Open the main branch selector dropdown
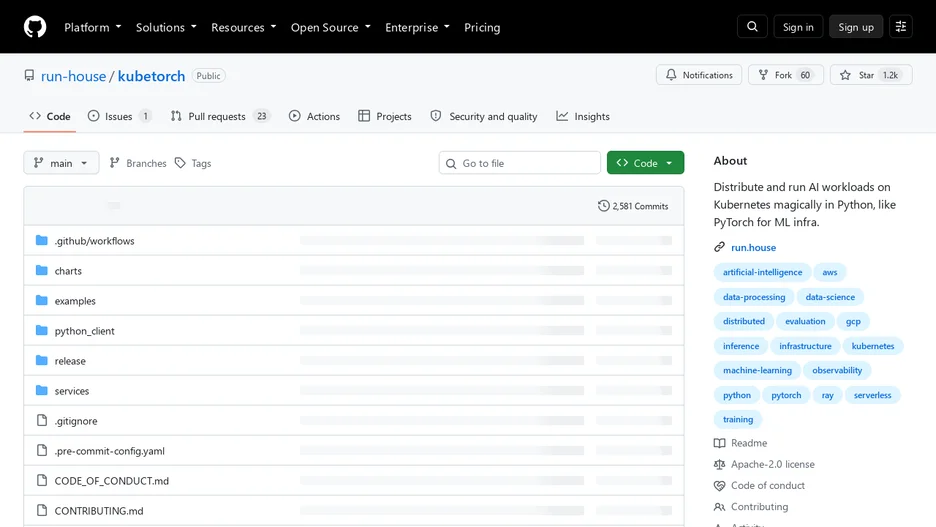This screenshot has height=527, width=936. pos(61,163)
